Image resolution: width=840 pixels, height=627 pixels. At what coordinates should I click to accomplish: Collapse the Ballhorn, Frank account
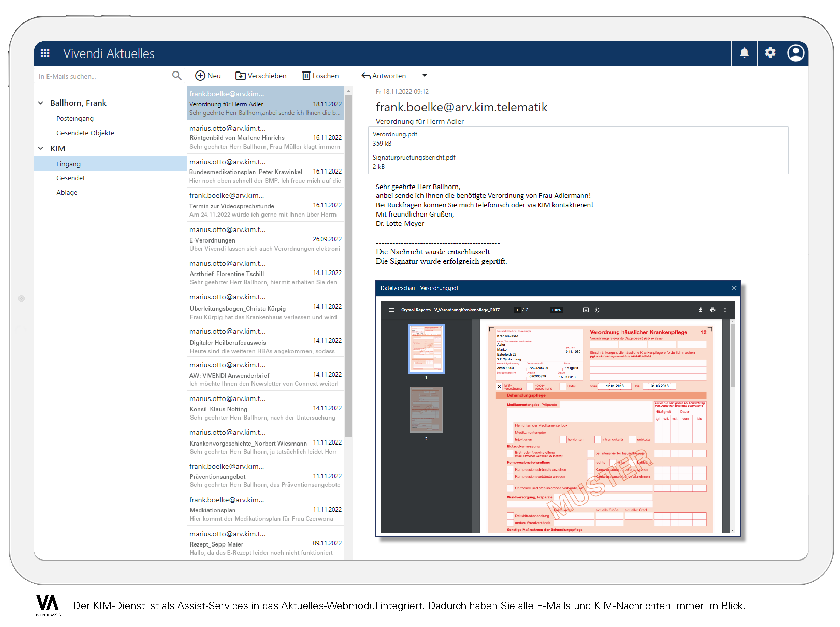(41, 103)
